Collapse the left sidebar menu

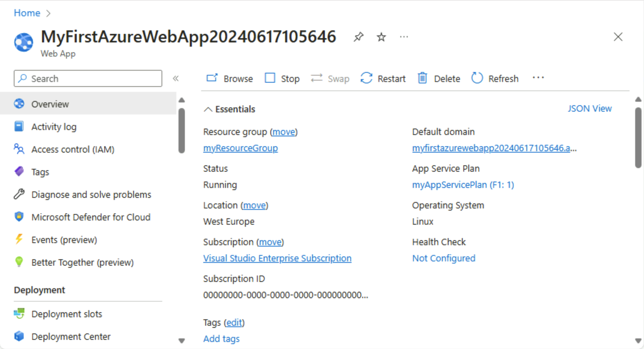[176, 78]
